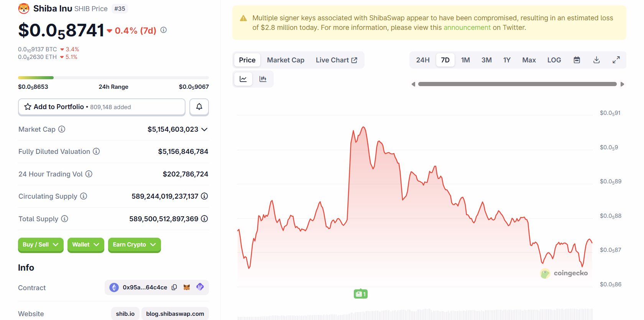The image size is (644, 320).
Task: Open the Live Chart tab
Action: click(x=336, y=60)
